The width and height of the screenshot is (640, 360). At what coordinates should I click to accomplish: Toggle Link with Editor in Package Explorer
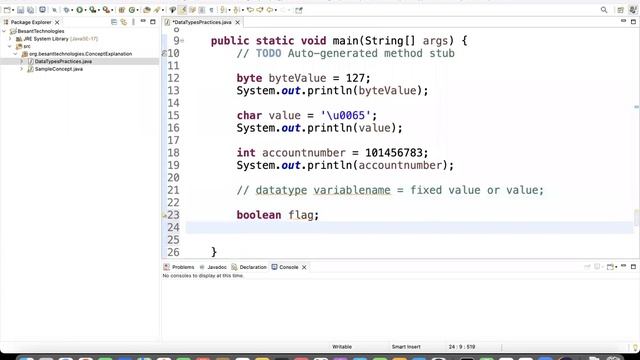124,22
